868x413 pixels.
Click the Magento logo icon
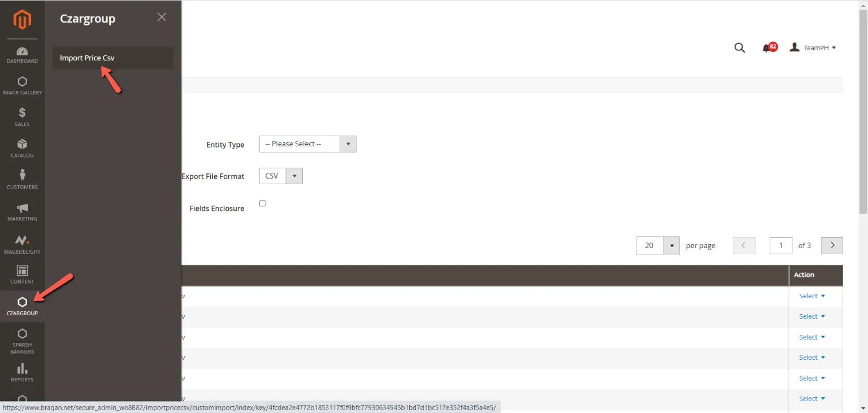(22, 20)
